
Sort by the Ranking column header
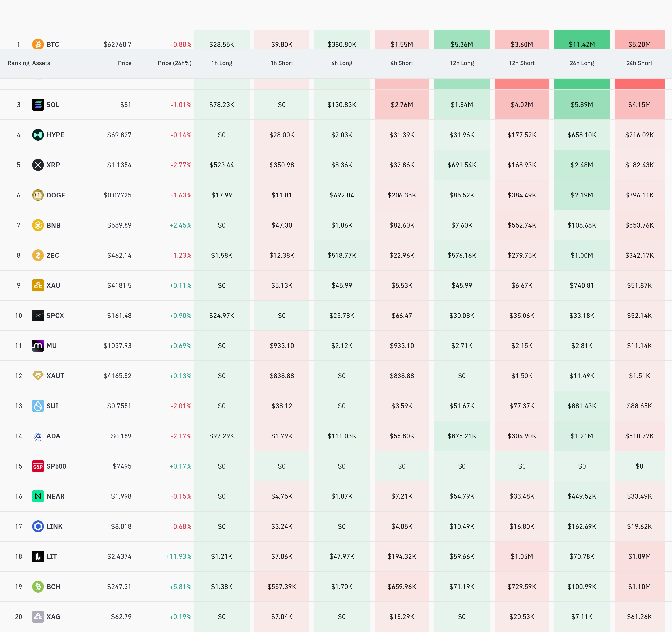(x=19, y=63)
